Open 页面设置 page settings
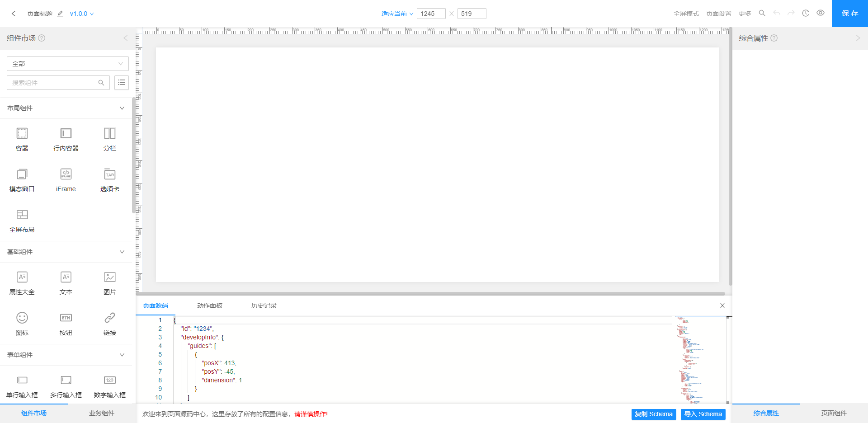 point(718,14)
